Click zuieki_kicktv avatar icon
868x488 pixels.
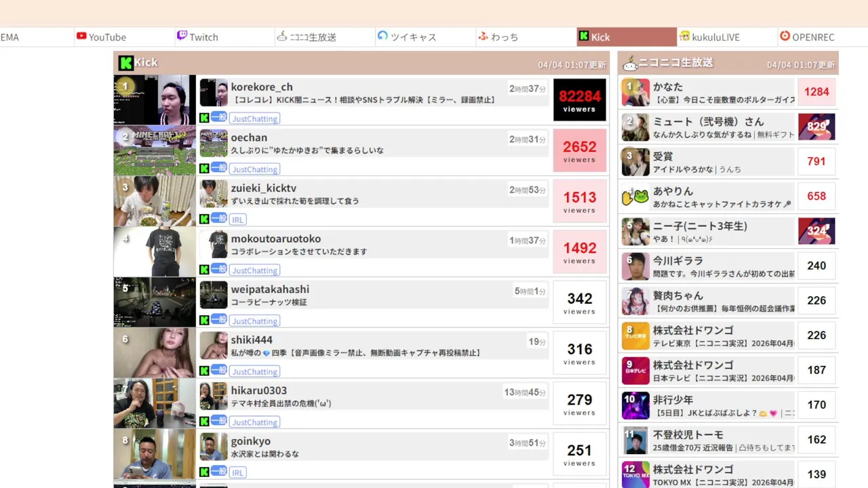point(214,194)
